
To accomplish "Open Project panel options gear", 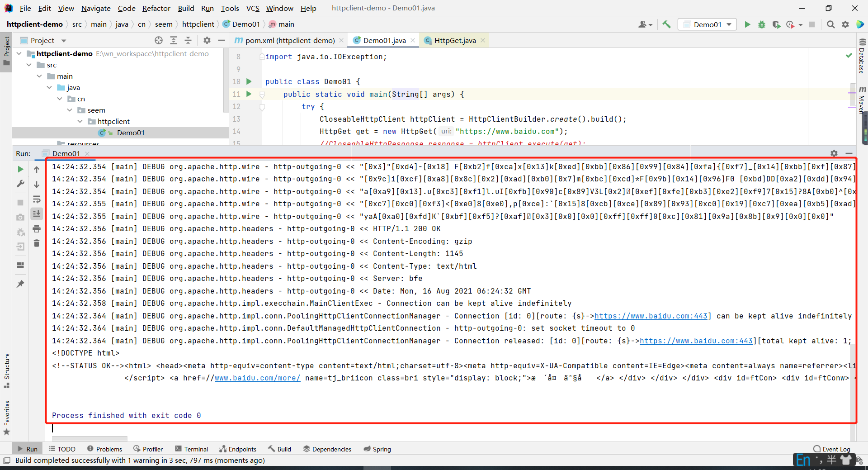I will coord(207,40).
